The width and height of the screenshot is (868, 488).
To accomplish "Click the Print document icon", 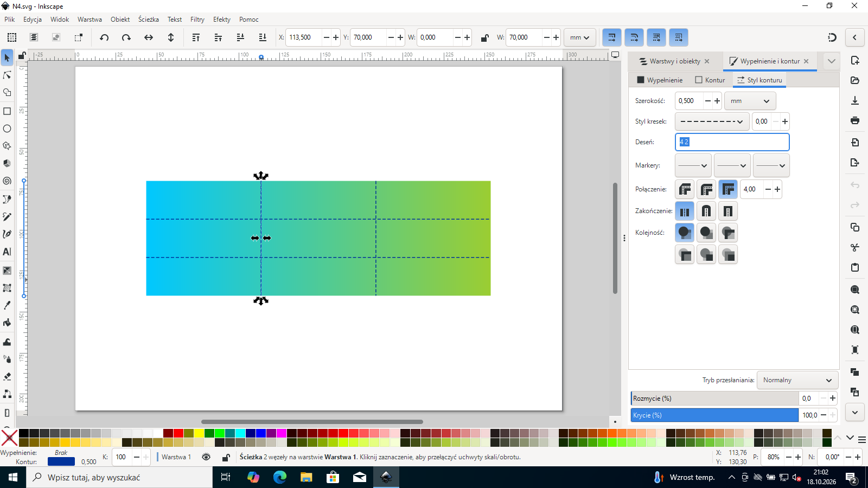I will (x=855, y=120).
